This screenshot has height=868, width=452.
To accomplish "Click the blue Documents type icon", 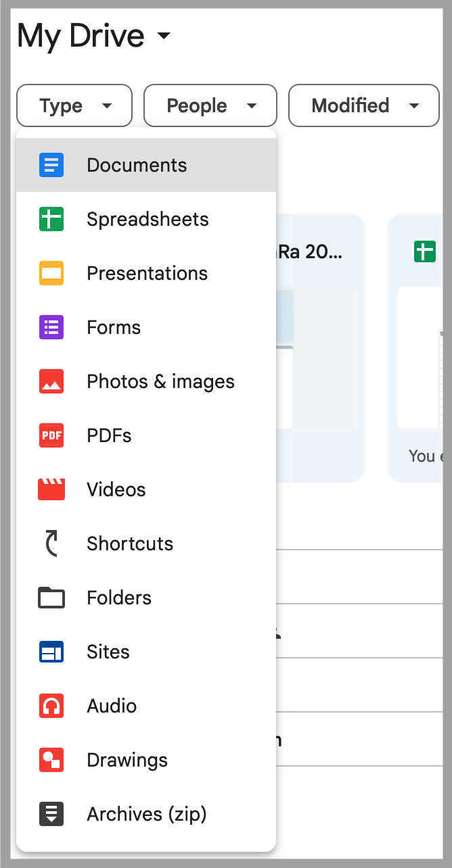I will [x=51, y=165].
